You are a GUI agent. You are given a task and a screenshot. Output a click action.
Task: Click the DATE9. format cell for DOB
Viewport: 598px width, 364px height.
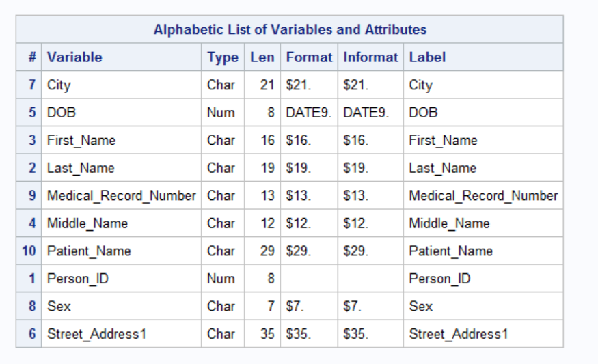(x=308, y=113)
